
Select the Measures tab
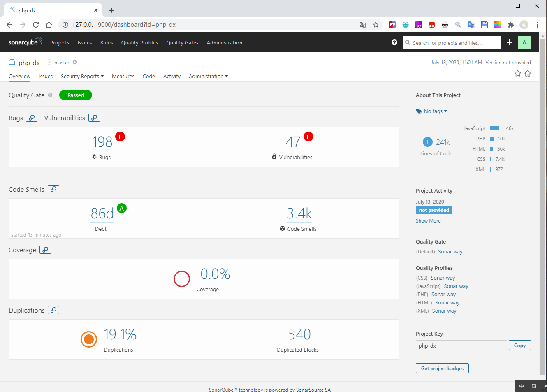pos(123,77)
